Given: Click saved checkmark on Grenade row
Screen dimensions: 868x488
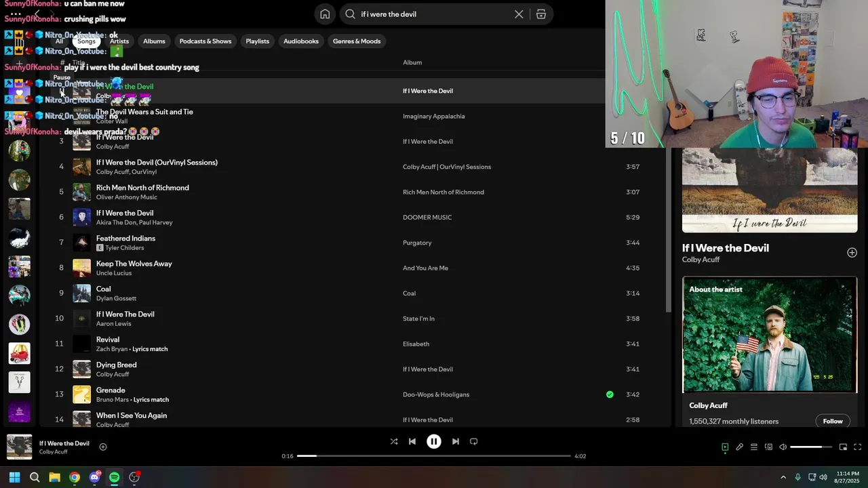Looking at the screenshot, I should coord(610,394).
